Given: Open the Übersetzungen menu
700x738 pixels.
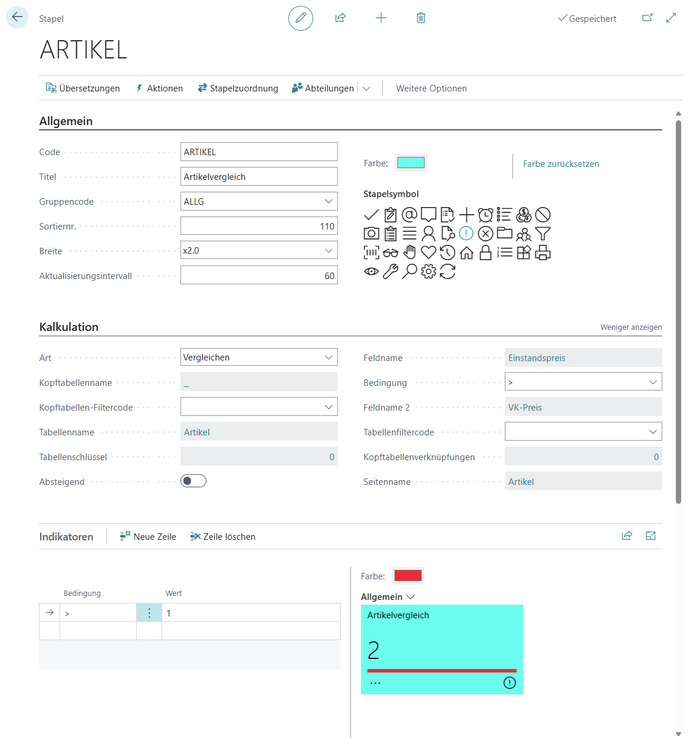Looking at the screenshot, I should 83,88.
